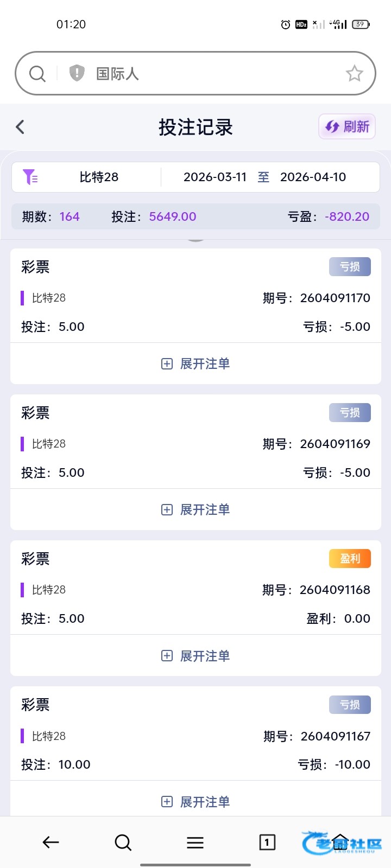Screen dimensions: 391x868
Task: Bookmark page with the star icon
Action: tap(354, 73)
